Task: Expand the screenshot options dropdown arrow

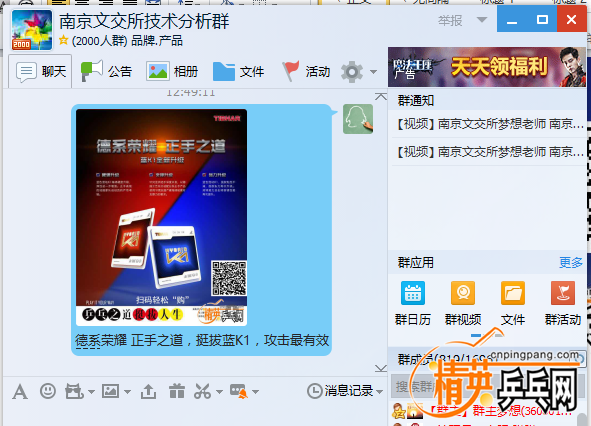Action: pyautogui.click(x=219, y=392)
